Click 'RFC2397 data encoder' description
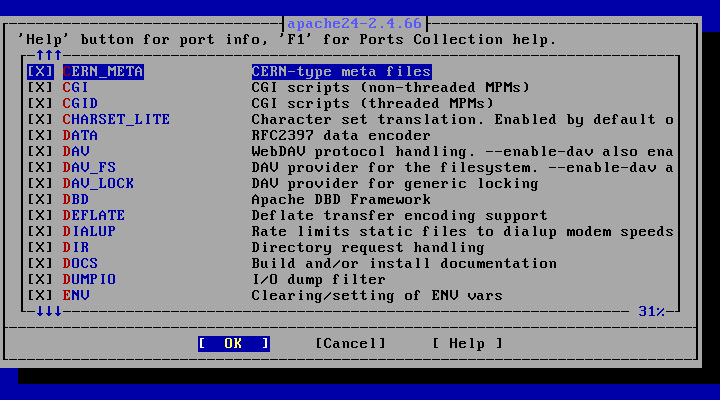 341,135
